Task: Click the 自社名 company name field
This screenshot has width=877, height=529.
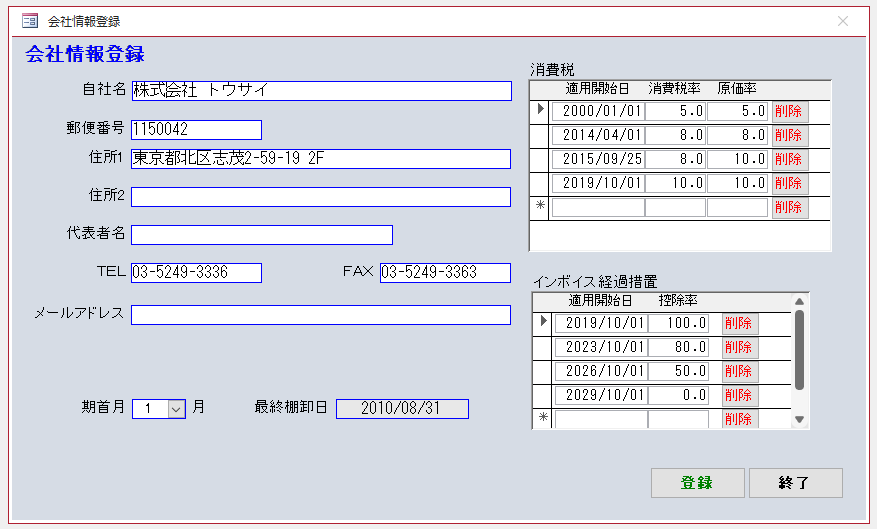Action: pyautogui.click(x=321, y=91)
